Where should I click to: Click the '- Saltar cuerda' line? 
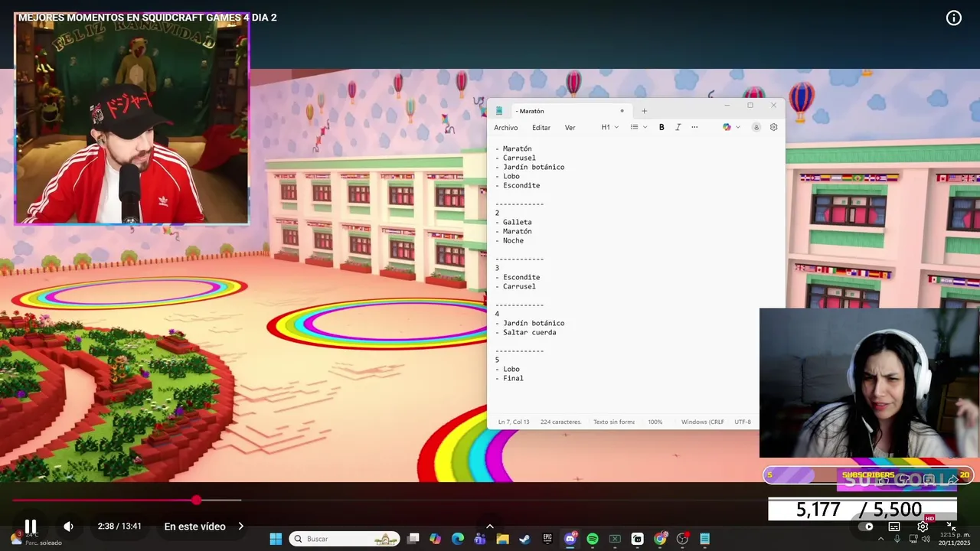526,332
